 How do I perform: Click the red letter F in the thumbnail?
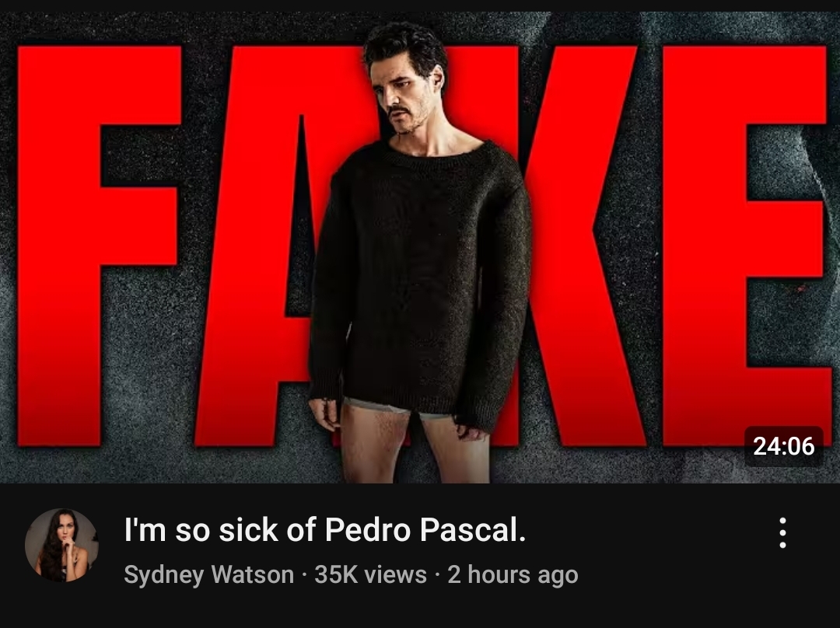coord(99,246)
